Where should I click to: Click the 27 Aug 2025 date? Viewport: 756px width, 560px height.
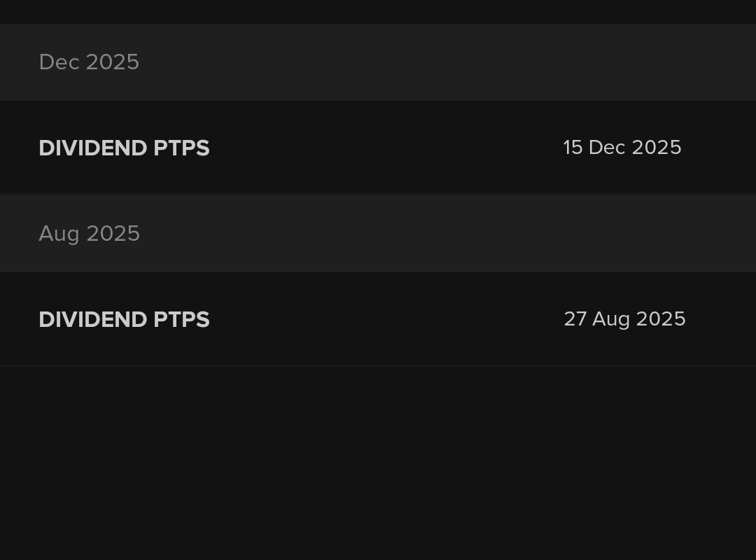click(624, 319)
